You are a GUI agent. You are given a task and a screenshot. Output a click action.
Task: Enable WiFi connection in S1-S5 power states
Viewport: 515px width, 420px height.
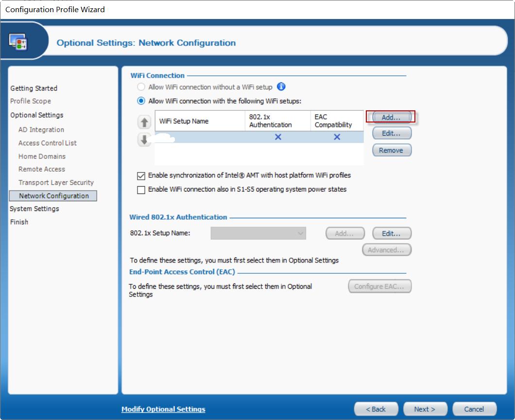pos(141,190)
